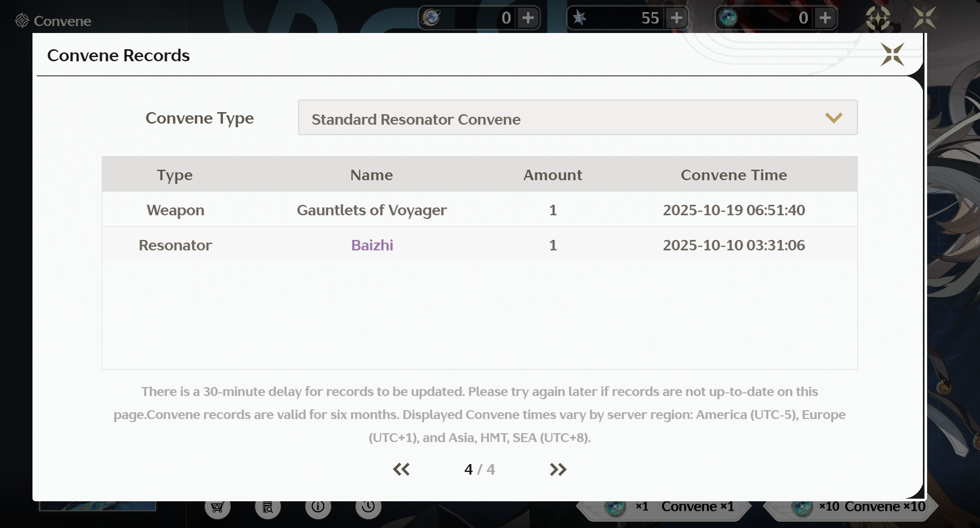Add more of the teal orb currency
980x528 pixels.
point(825,18)
